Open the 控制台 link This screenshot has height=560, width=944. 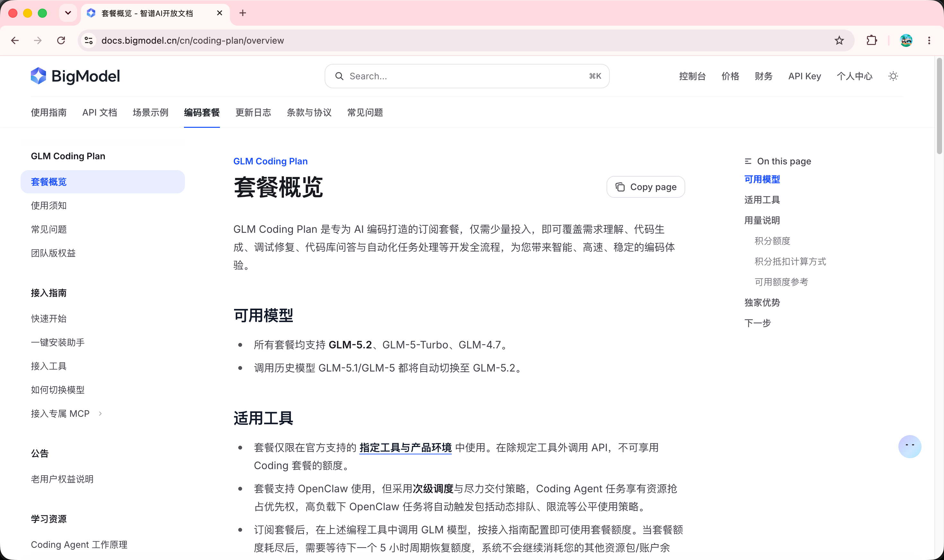(692, 76)
